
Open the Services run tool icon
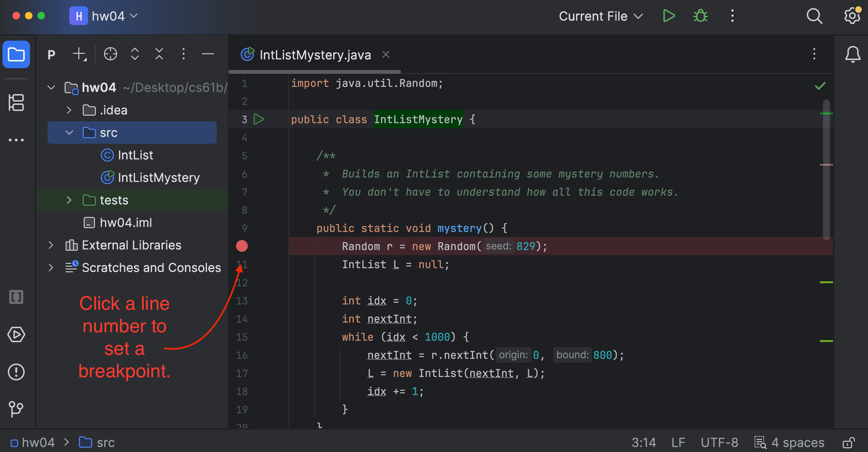16,334
